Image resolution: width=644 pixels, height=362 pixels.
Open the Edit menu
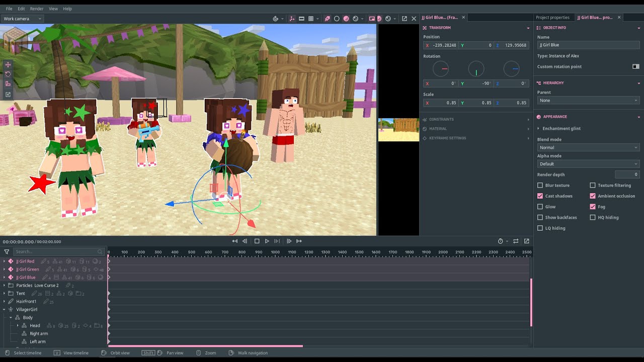click(x=21, y=9)
